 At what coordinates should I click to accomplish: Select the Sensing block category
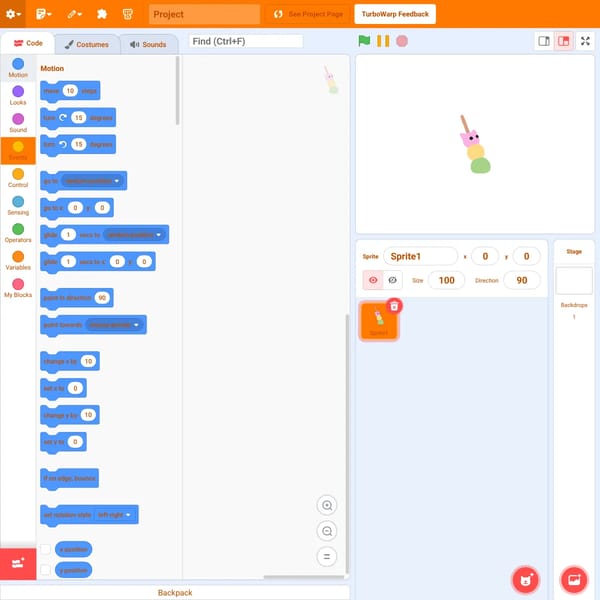tap(18, 205)
